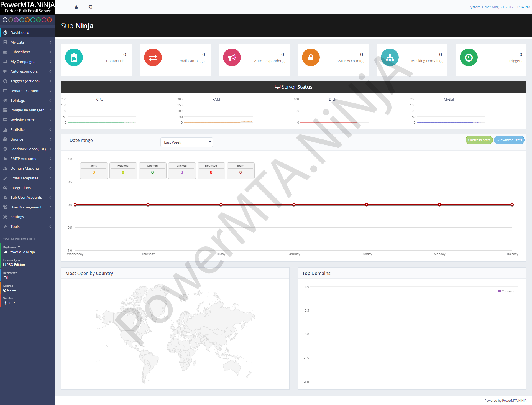Viewport: 532px width, 405px height.
Task: Click the Never expiry text
Action: point(12,290)
